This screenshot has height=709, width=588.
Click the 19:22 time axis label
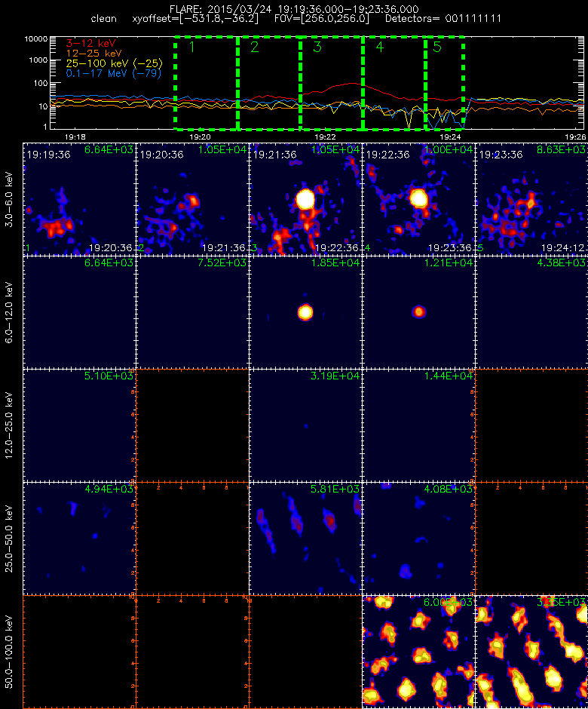[x=326, y=137]
